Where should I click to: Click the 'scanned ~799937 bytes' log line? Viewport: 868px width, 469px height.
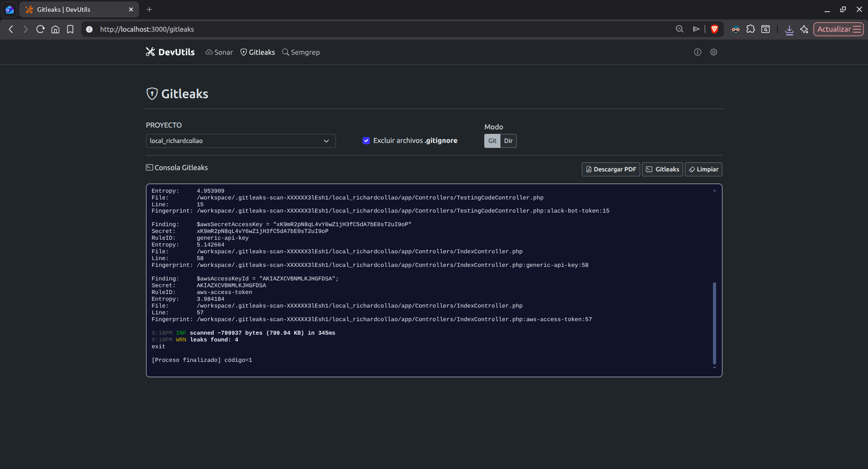pyautogui.click(x=243, y=333)
